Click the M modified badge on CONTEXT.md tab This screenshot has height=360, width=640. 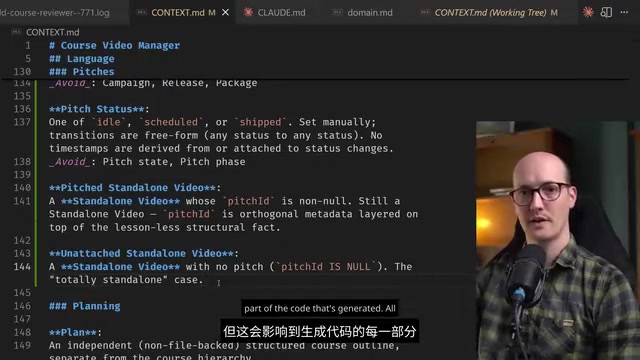(212, 13)
